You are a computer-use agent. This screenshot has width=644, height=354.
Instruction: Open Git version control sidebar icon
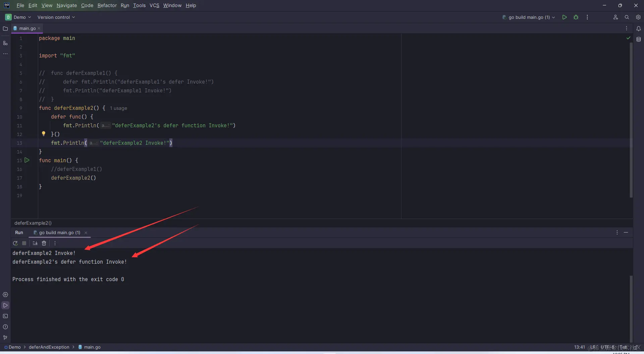click(5, 338)
